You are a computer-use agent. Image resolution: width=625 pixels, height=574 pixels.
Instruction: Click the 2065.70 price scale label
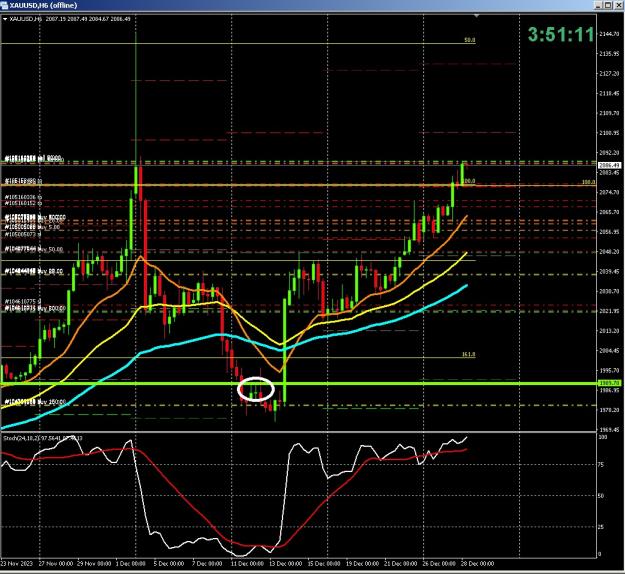[610, 212]
